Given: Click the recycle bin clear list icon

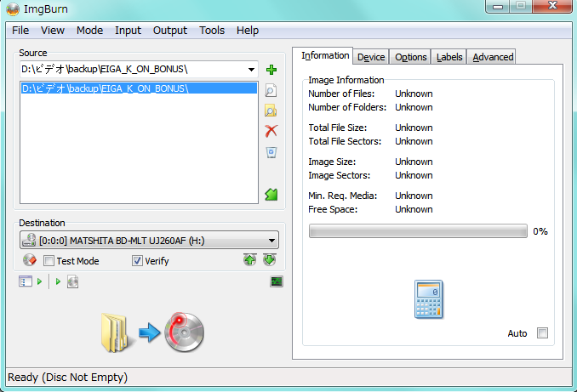Looking at the screenshot, I should click(271, 152).
